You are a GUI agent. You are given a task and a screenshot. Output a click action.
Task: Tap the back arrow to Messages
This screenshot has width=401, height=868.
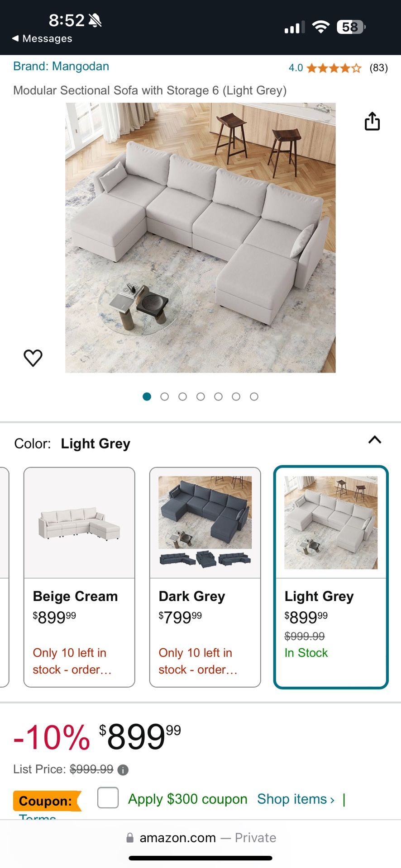[x=15, y=38]
